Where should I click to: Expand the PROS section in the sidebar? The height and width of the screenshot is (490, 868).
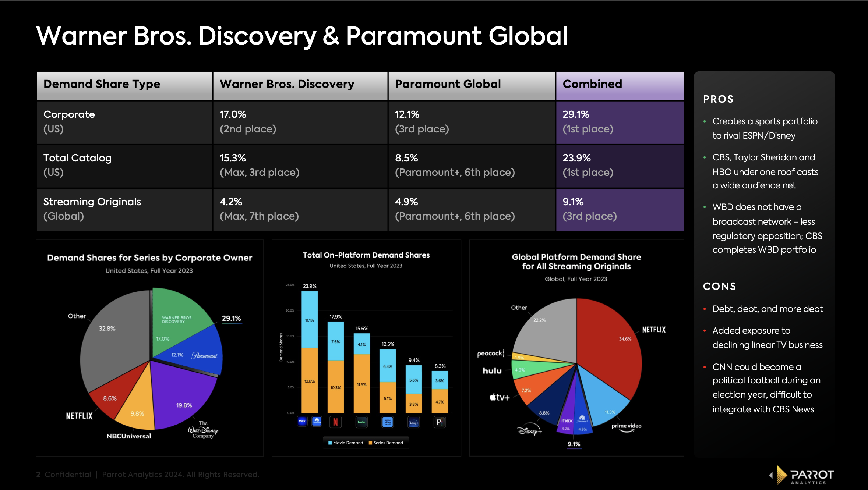pos(718,99)
